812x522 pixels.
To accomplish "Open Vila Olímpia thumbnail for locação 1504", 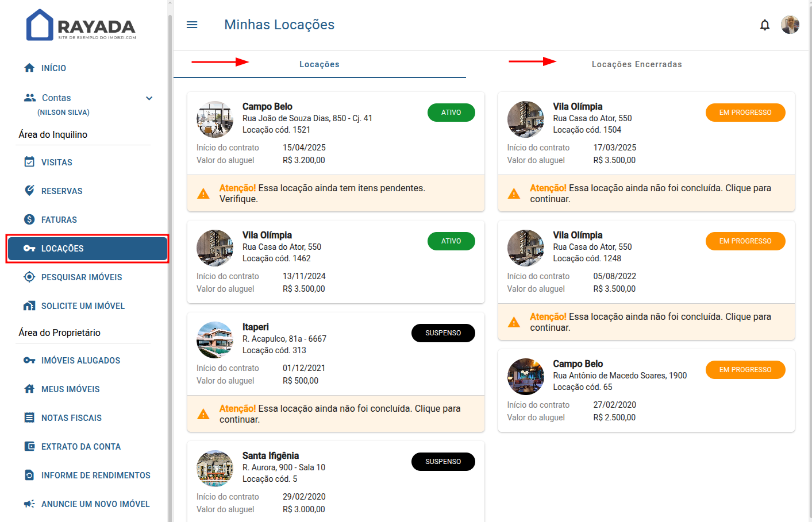I will tap(526, 119).
